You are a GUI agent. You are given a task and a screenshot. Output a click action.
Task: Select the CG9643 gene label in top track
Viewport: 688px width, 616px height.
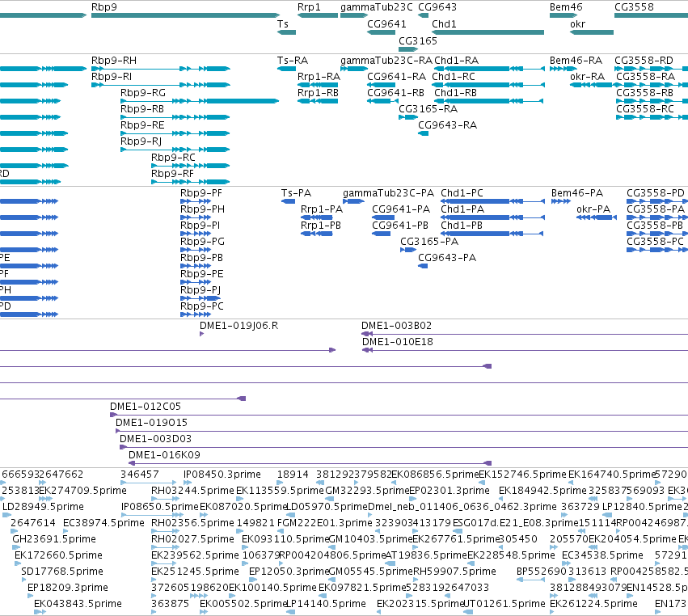437,7
